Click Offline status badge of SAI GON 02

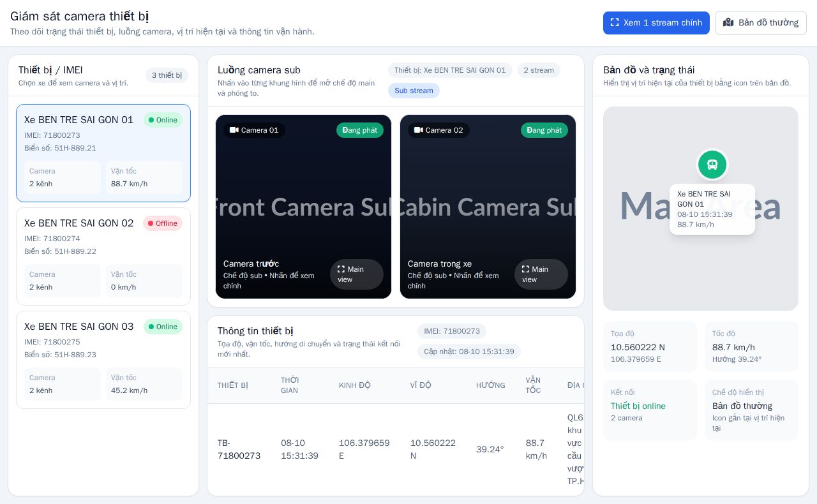click(x=163, y=223)
